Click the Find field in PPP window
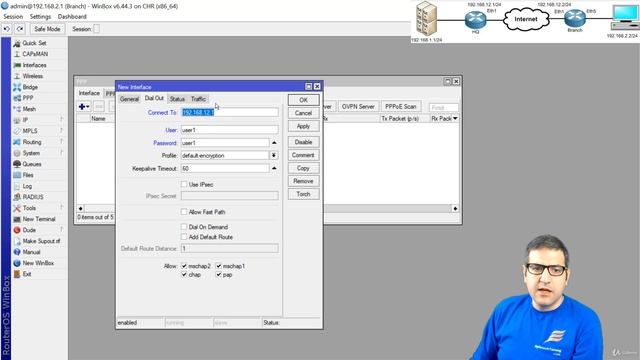This screenshot has height=360, width=640. coord(444,107)
